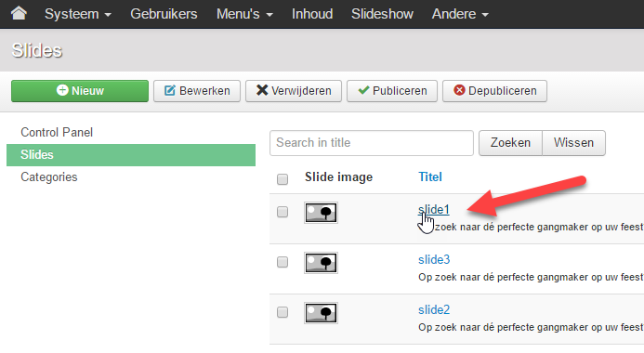Check the checkbox for slide1
The width and height of the screenshot is (644, 353).
[x=283, y=212]
